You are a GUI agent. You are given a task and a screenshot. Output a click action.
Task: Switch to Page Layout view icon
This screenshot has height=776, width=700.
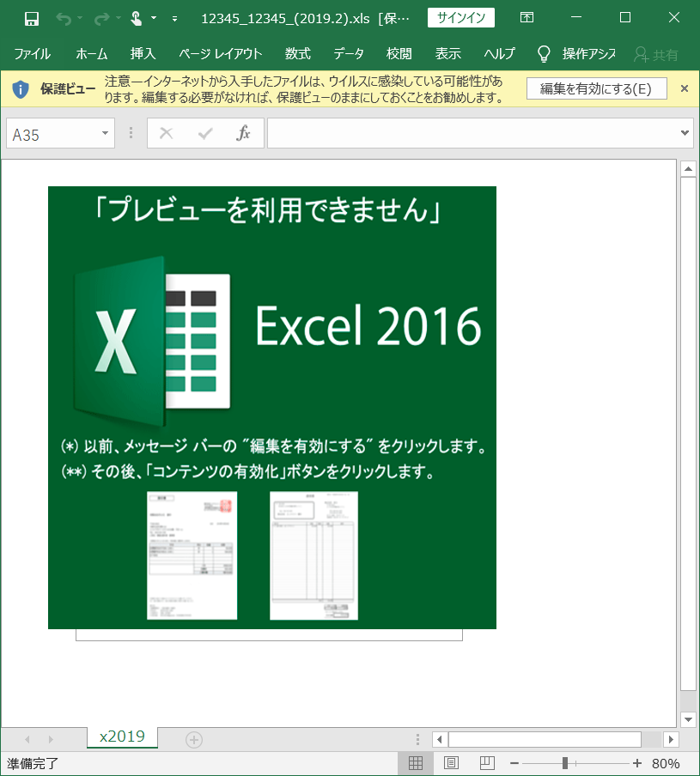coord(451,763)
